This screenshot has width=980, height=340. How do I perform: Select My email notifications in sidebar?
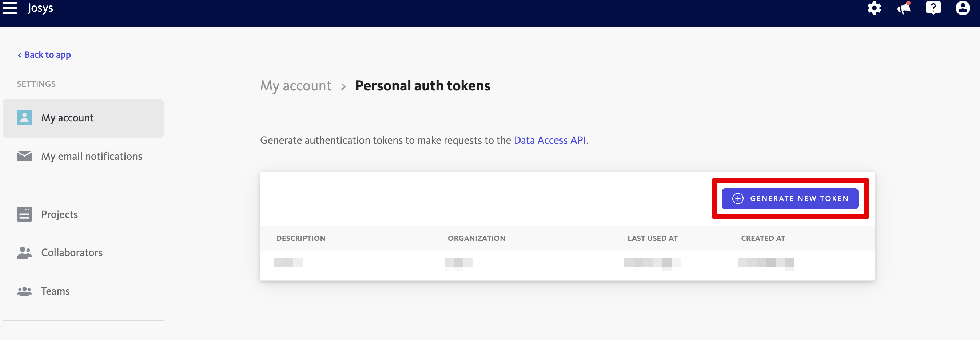[91, 156]
